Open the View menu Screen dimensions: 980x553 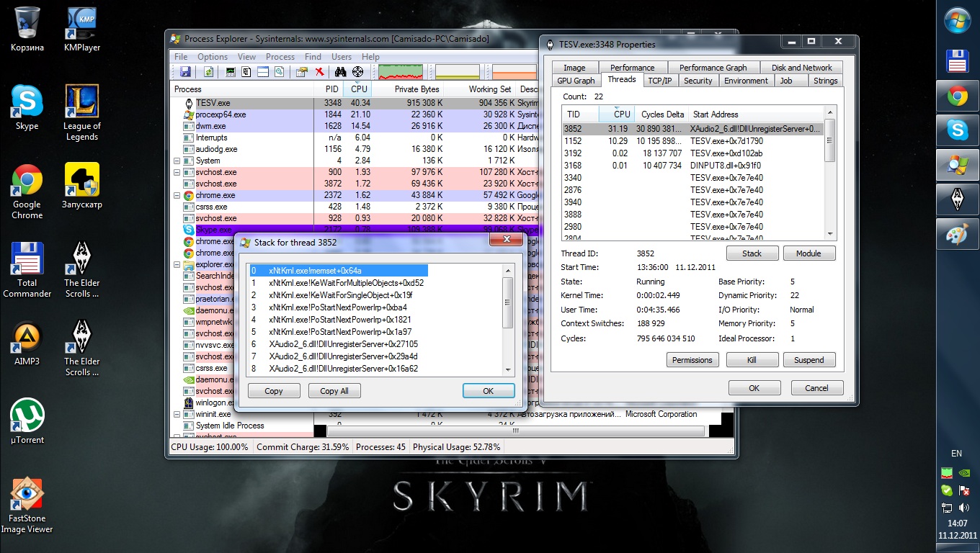[x=246, y=57]
